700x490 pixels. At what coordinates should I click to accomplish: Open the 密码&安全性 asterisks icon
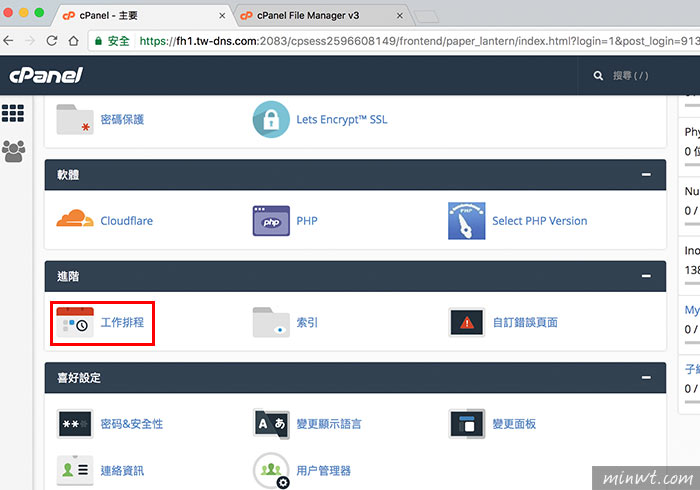pyautogui.click(x=75, y=424)
